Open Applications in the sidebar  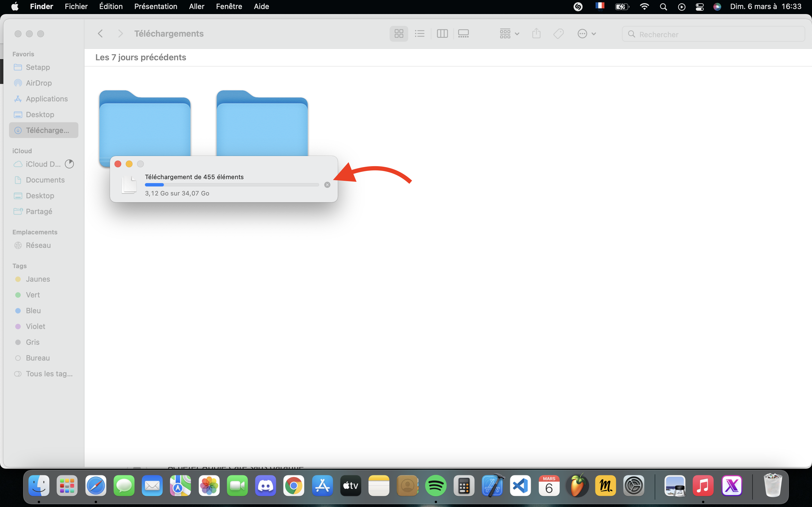(x=47, y=99)
